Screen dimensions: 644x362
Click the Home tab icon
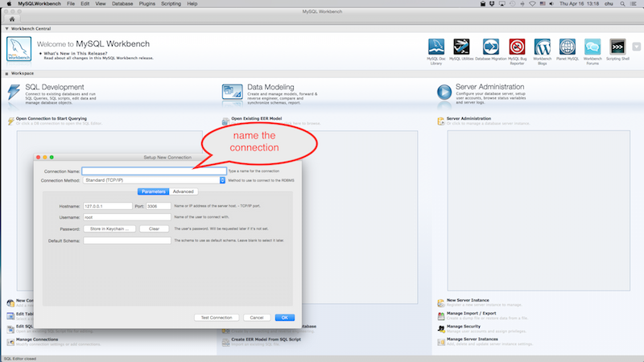tap(12, 19)
